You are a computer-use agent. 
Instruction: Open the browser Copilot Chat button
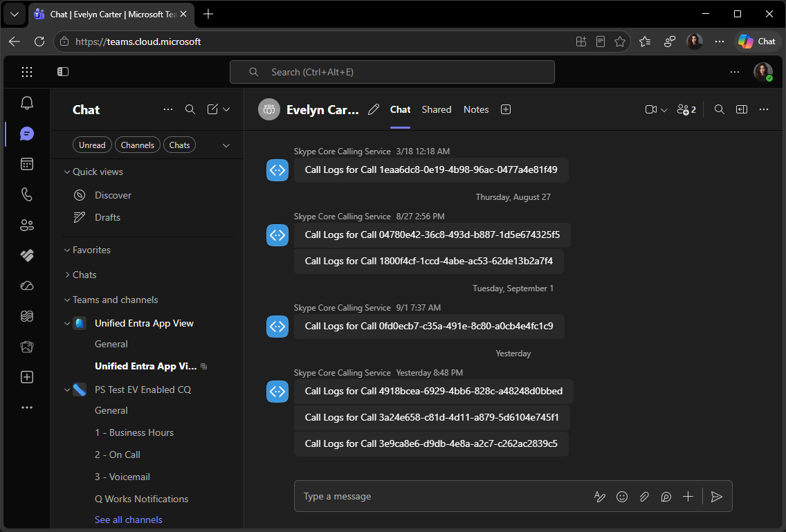(x=757, y=42)
